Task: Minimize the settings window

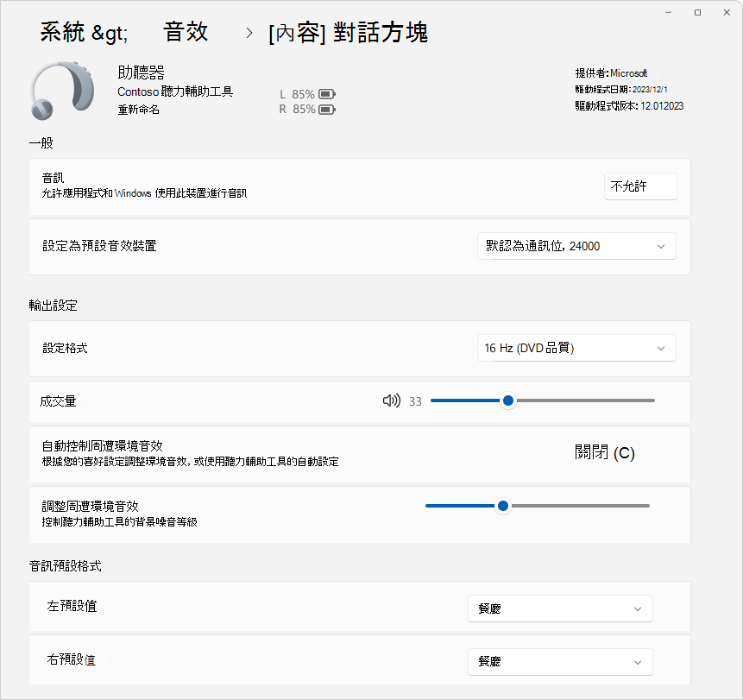Action: tap(668, 12)
